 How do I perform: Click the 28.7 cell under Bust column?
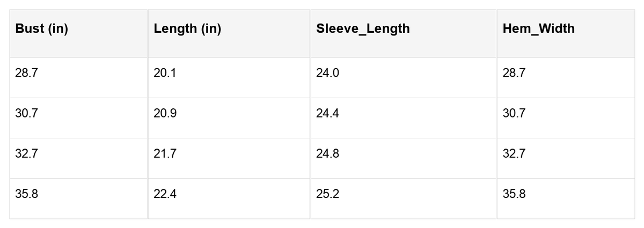[78, 78]
